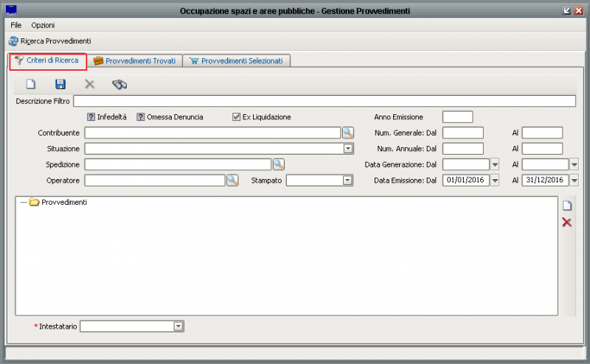
Task: Click add new provvedimento page icon
Action: [x=566, y=206]
